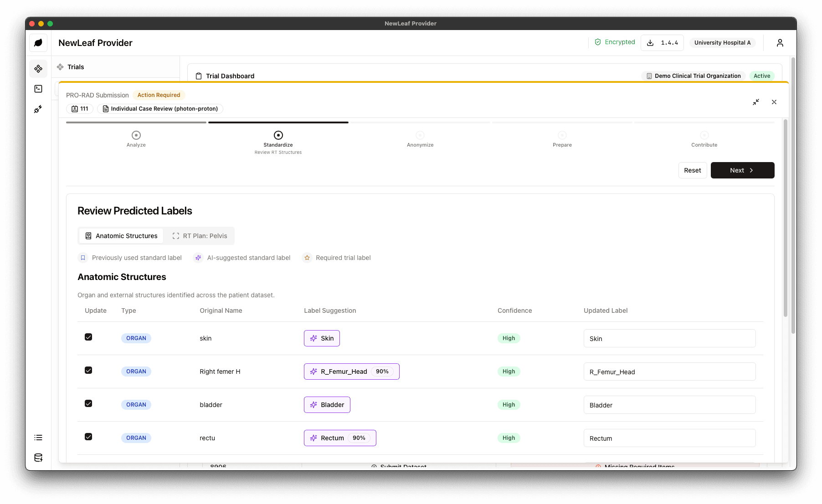The height and width of the screenshot is (504, 822).
Task: Close the PRO-RAD Submission panel
Action: [774, 102]
